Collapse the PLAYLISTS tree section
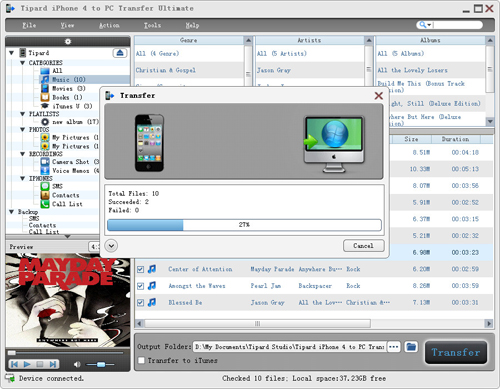 [22, 114]
